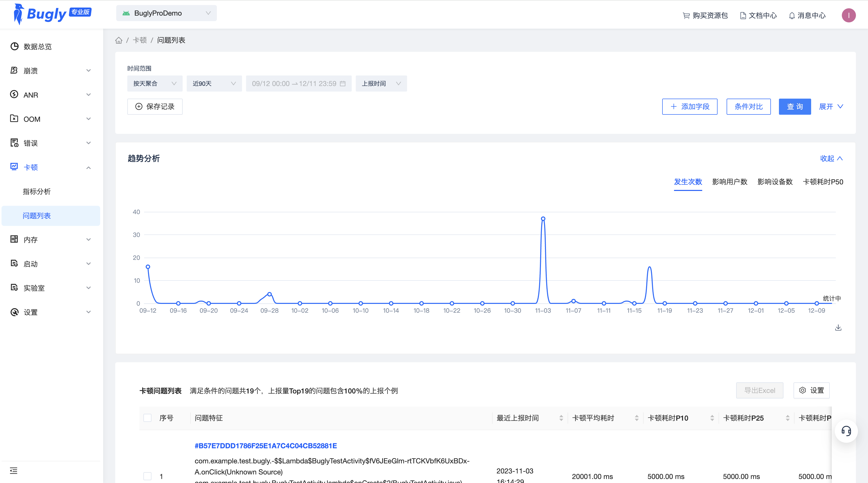Screen dimensions: 868x483
Task: Click the ANR sidebar icon
Action: tap(14, 95)
